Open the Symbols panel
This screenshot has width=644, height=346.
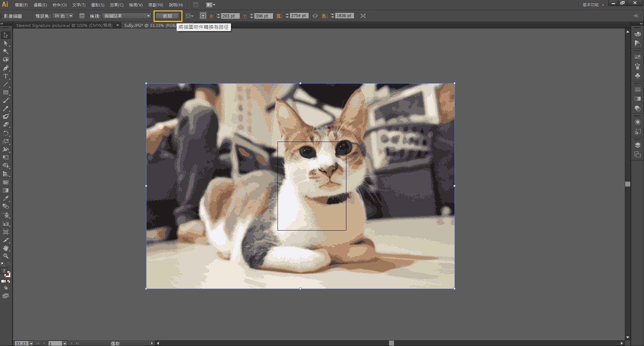[637, 76]
